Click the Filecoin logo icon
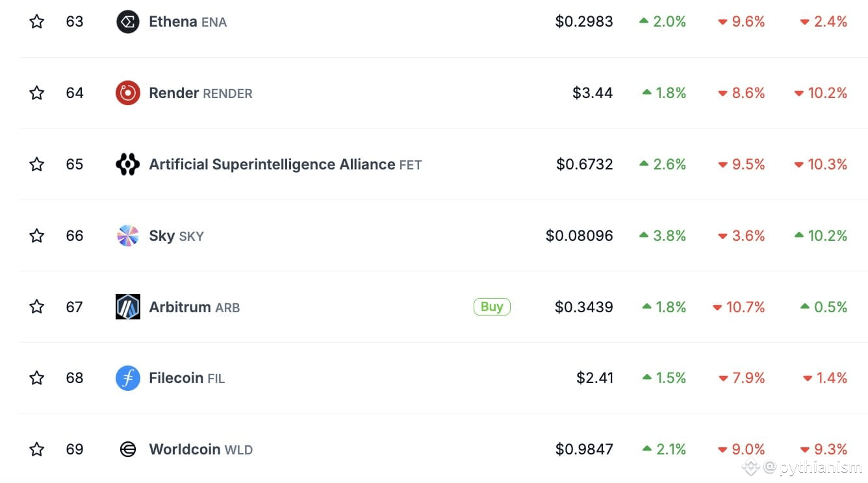The image size is (868, 483). 128,378
